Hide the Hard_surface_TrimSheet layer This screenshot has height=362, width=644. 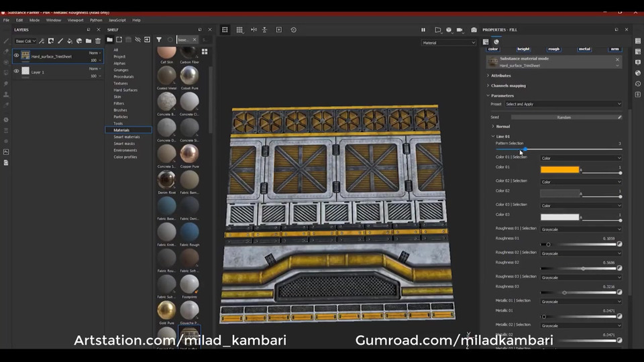(16, 56)
